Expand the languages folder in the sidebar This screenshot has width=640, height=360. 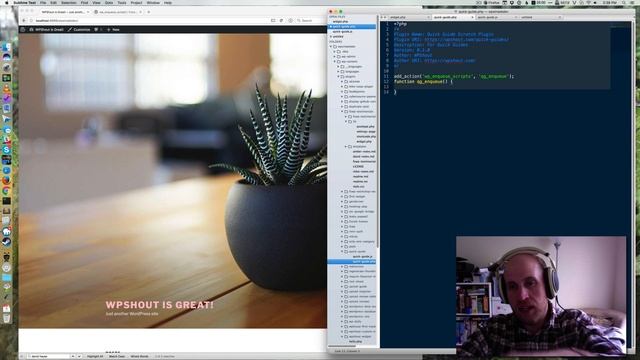[x=338, y=71]
